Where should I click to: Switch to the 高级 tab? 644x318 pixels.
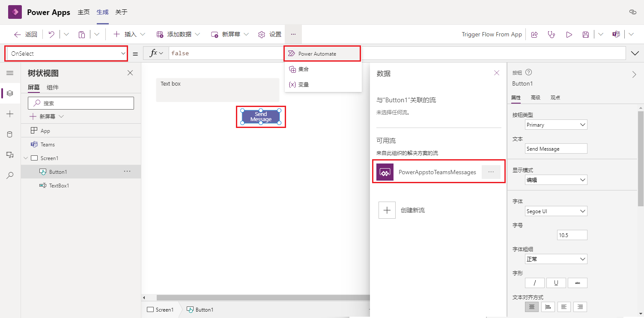(x=535, y=98)
